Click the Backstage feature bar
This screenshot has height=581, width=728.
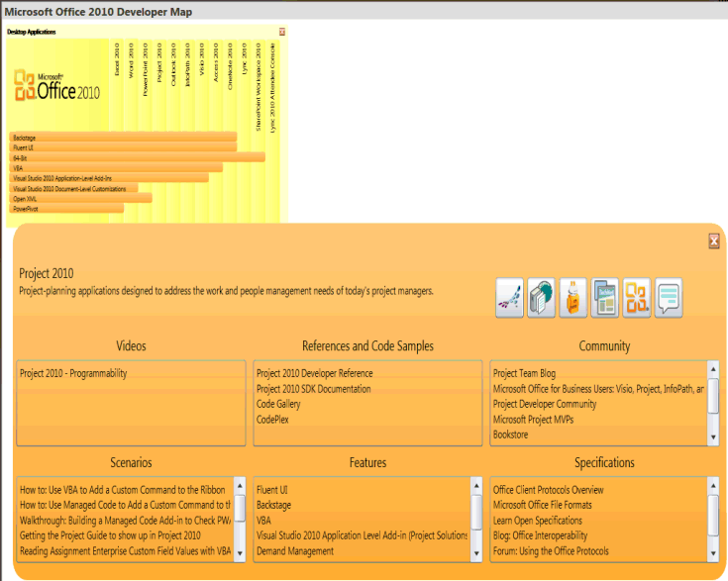[123, 138]
